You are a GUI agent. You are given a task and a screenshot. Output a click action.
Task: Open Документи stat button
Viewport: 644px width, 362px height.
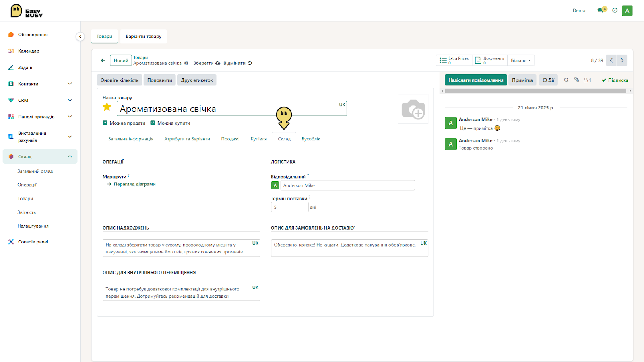pos(489,60)
